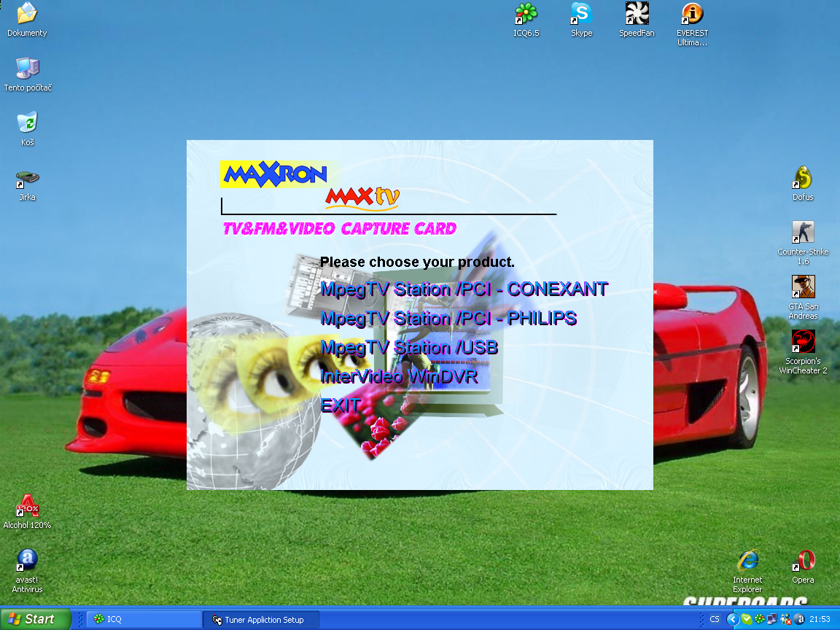The width and height of the screenshot is (840, 630).
Task: Select the EVEREST Ultimate desktop shortcut
Action: (x=692, y=24)
